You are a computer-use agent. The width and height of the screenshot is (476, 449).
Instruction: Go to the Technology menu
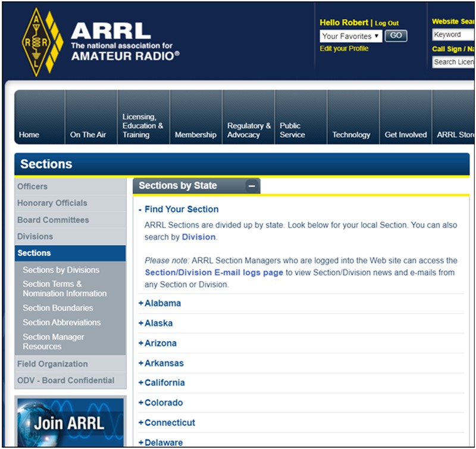[x=351, y=135]
